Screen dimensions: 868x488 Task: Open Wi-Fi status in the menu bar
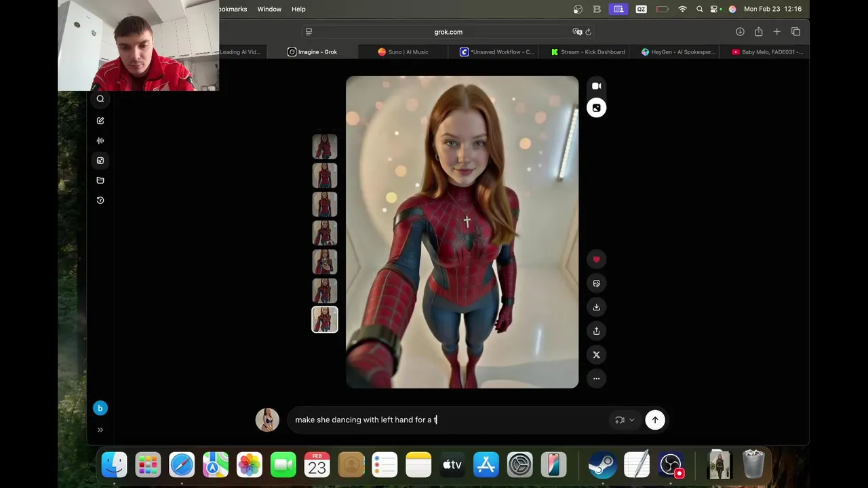[683, 9]
